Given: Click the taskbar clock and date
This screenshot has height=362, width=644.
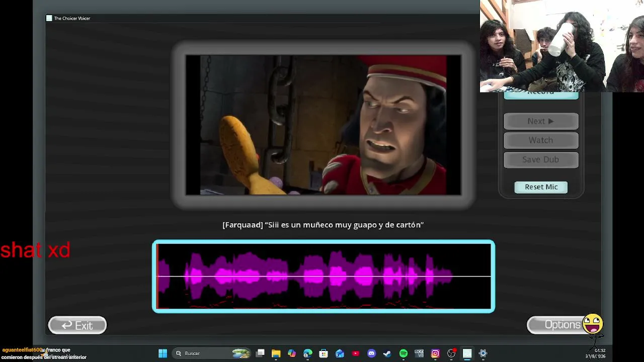Looking at the screenshot, I should tap(597, 353).
